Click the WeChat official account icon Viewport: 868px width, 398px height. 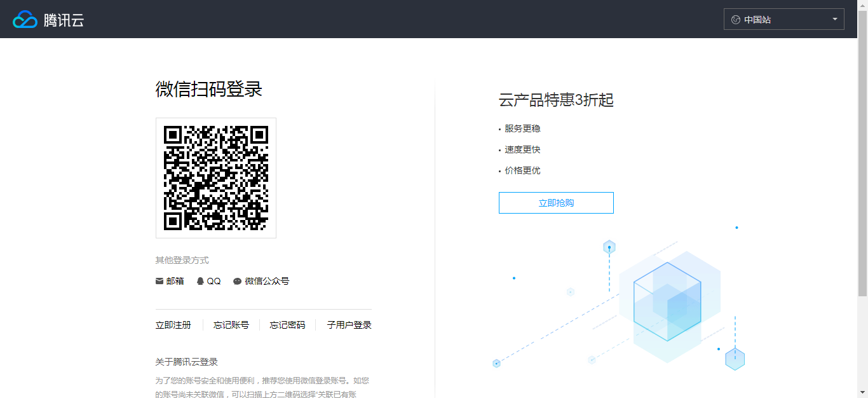237,281
